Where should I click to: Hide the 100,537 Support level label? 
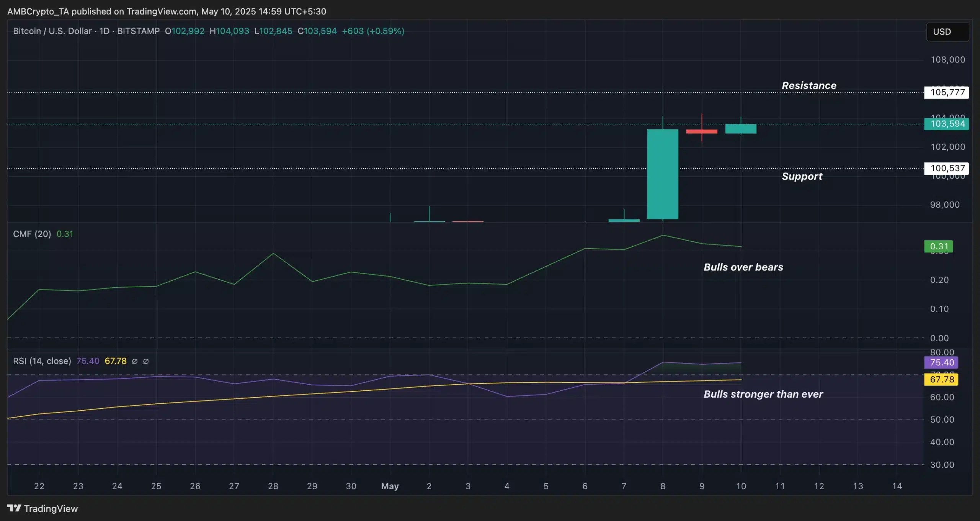tap(946, 169)
